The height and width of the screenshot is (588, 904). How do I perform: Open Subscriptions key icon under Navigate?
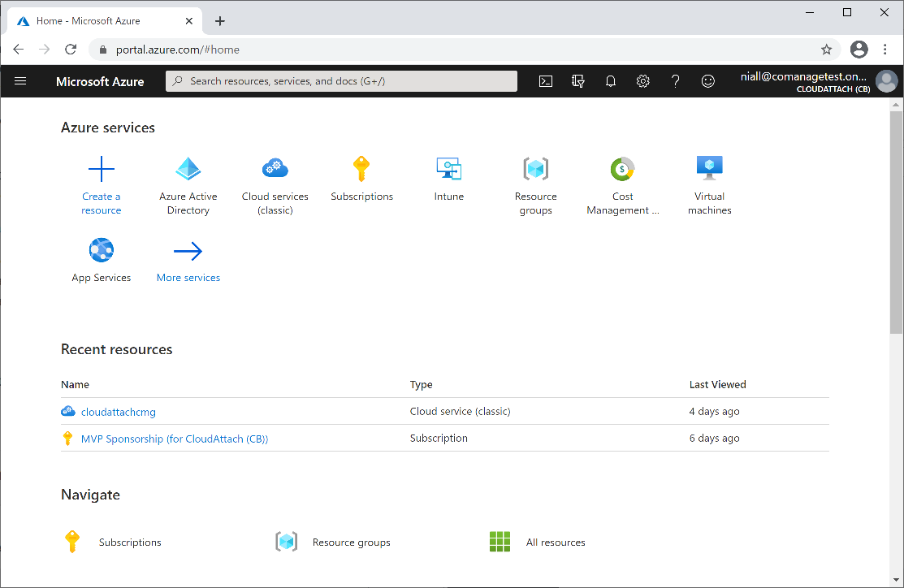72,542
